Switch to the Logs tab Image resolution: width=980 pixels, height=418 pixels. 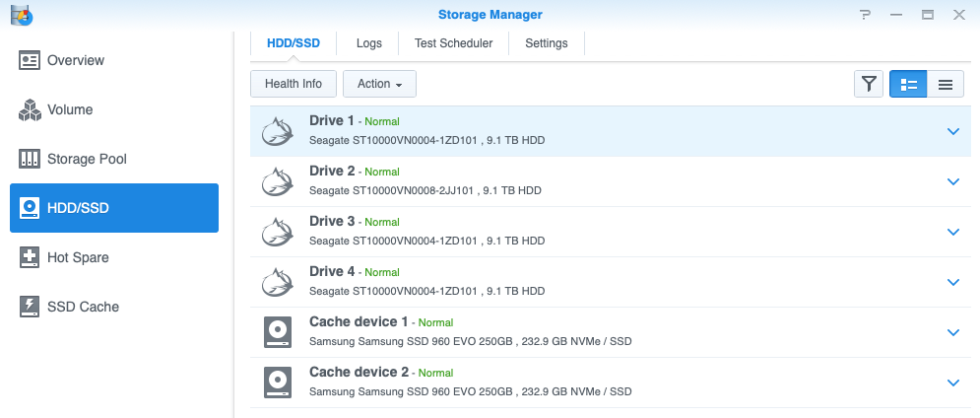click(x=368, y=43)
